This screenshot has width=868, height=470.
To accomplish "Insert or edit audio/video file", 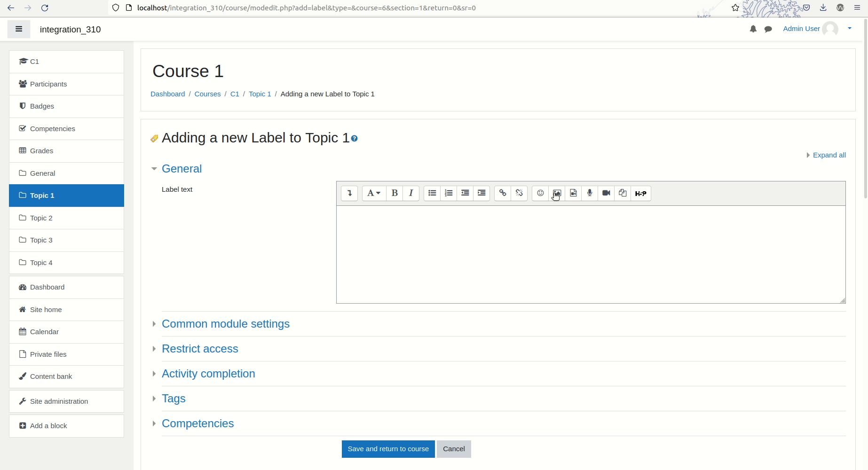I will 573,193.
